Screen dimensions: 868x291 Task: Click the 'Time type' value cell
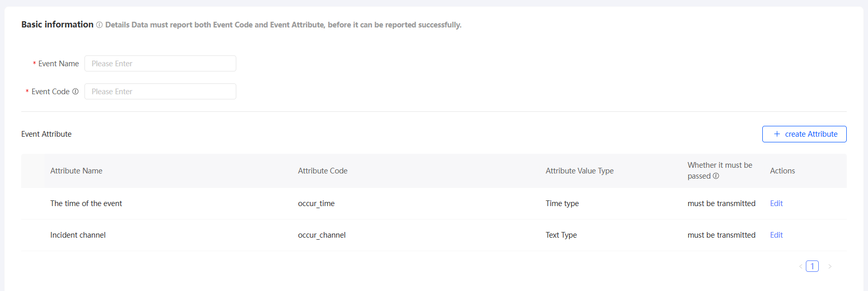[562, 203]
